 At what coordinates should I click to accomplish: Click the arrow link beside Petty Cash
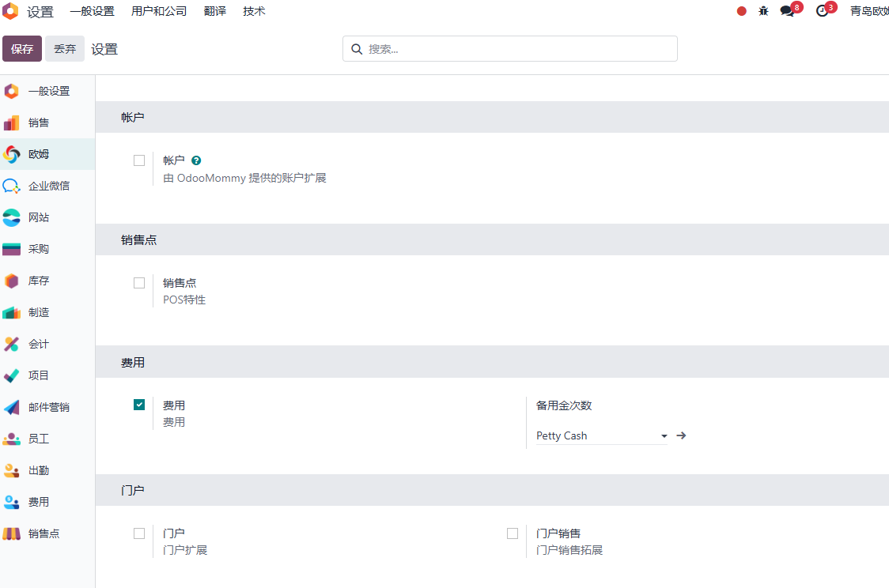[682, 435]
